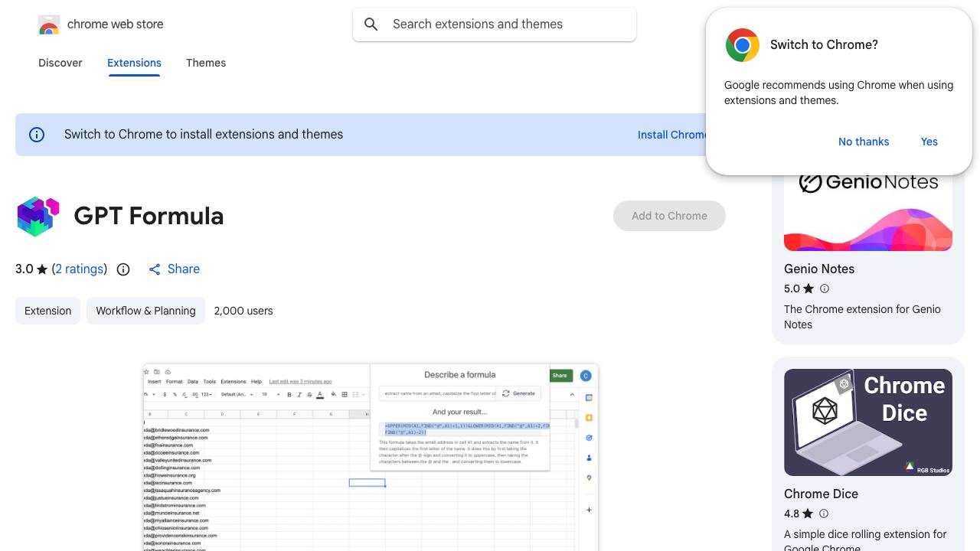
Task: Open the Chrome Dice banner image
Action: click(868, 422)
